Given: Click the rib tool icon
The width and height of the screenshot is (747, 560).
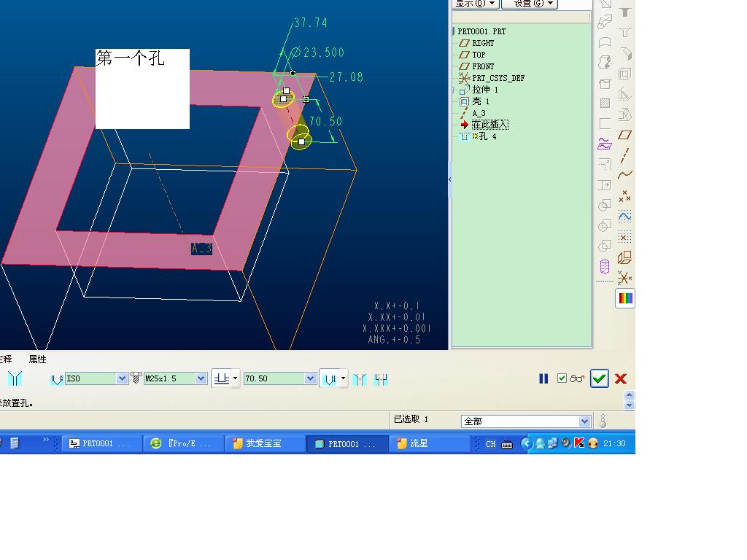Looking at the screenshot, I should [624, 94].
